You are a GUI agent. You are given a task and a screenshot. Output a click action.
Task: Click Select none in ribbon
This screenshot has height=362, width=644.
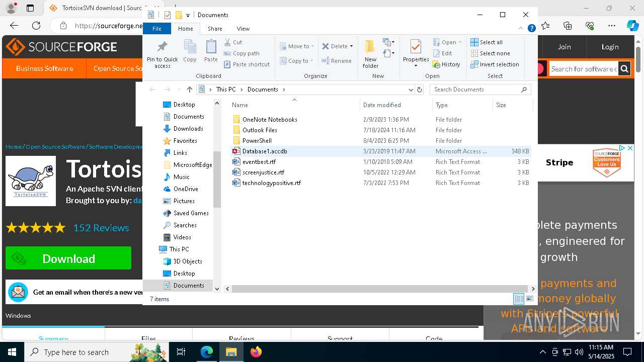click(490, 53)
